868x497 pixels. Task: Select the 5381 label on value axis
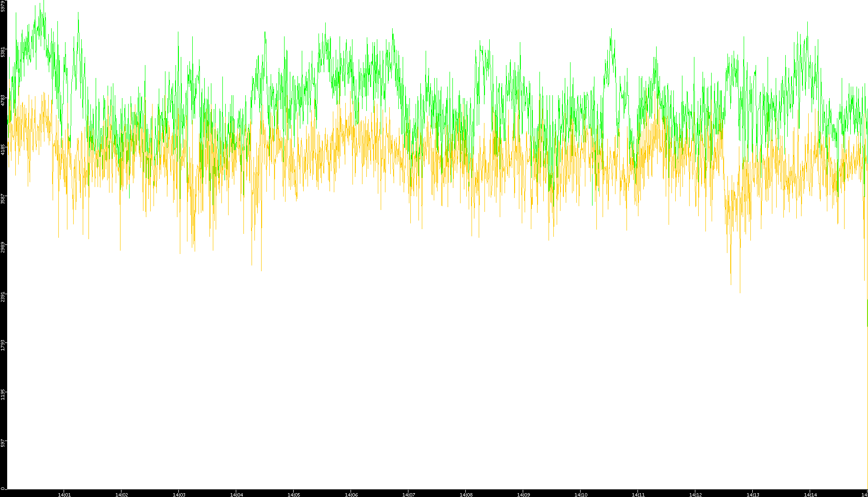coord(3,52)
